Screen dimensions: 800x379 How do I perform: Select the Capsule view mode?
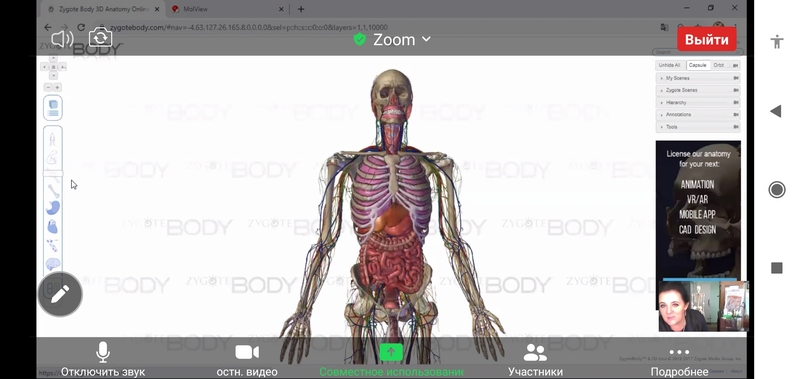697,65
